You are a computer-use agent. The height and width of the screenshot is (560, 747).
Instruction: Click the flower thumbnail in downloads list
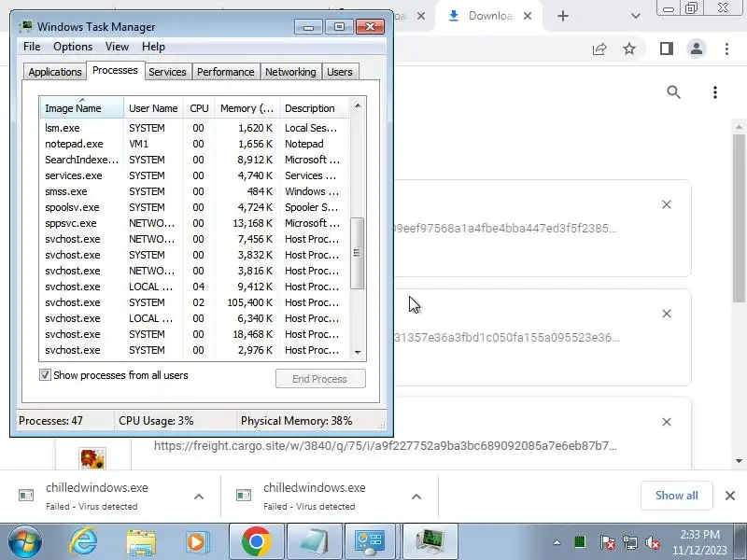click(x=92, y=458)
